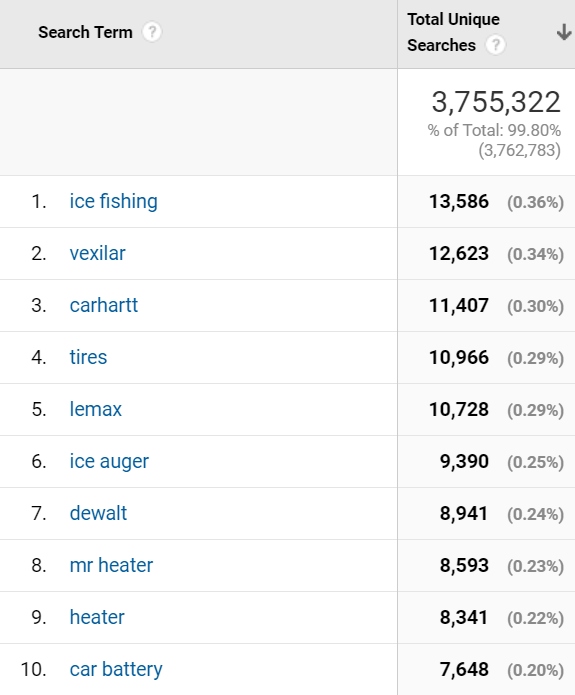Screen dimensions: 575x695
Task: Click the 7,648 searches value cell
Action: click(464, 669)
